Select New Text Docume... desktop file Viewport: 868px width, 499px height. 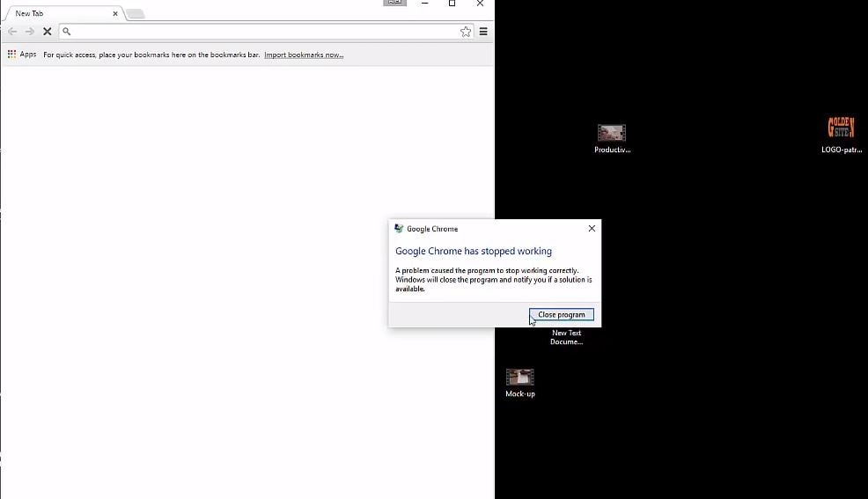click(x=566, y=337)
